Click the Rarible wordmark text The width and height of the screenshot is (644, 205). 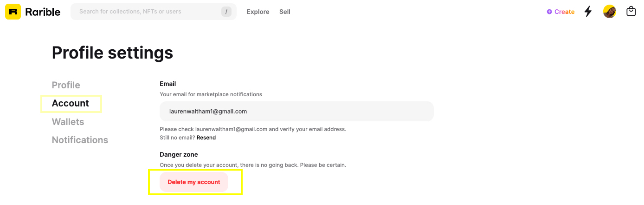[43, 12]
